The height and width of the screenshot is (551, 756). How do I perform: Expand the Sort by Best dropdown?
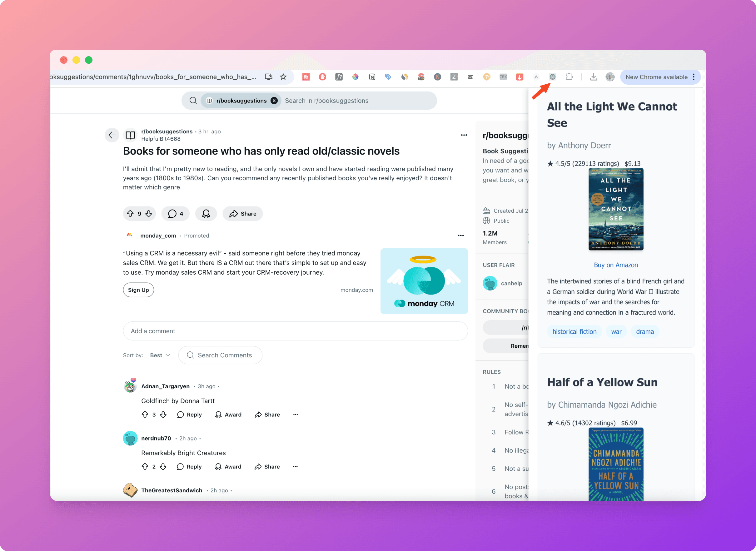(x=160, y=355)
